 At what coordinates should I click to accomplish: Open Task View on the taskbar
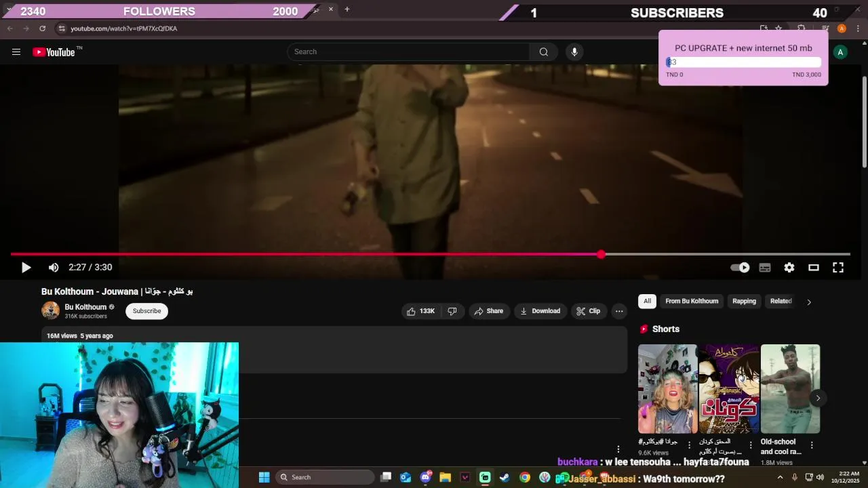(386, 477)
